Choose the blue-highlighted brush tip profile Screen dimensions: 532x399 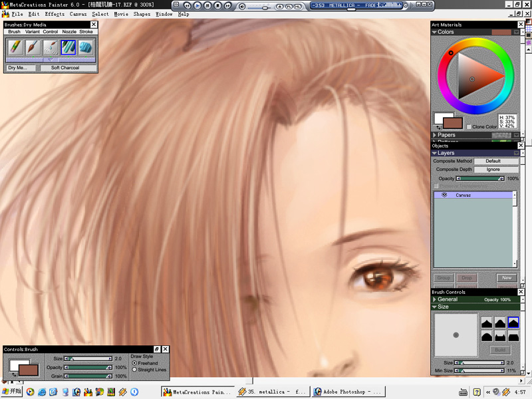[513, 323]
